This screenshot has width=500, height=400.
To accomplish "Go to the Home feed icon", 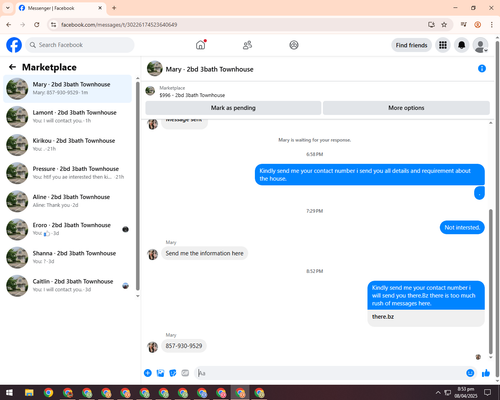I will pos(201,45).
